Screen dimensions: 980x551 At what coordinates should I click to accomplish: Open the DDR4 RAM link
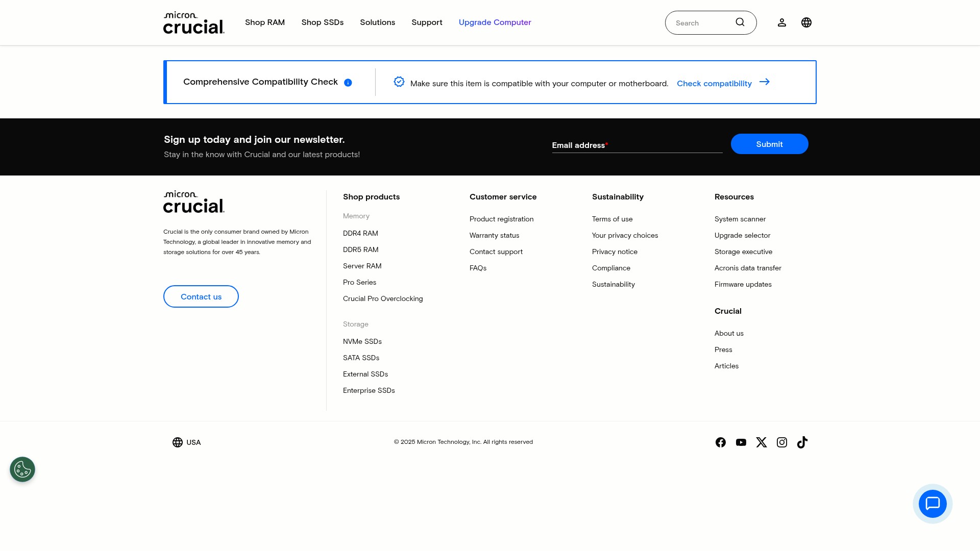tap(360, 234)
